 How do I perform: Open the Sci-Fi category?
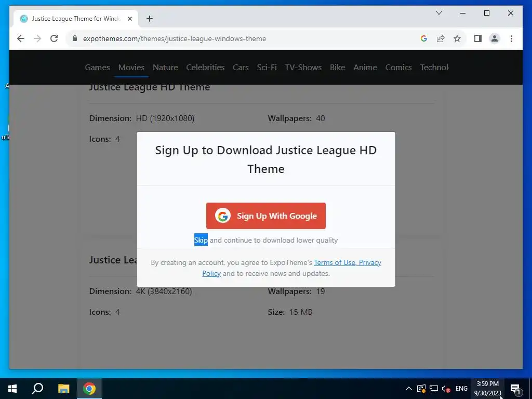(267, 67)
